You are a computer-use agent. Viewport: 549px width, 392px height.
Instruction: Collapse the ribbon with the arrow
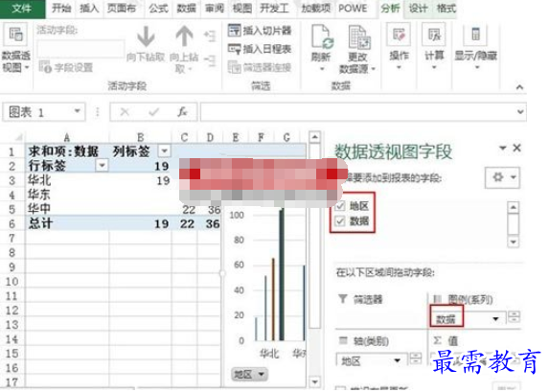(519, 87)
